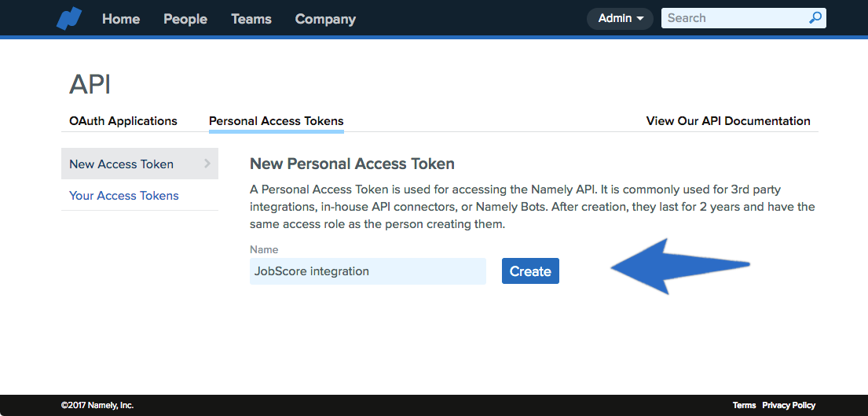Open the Terms link in footer

[x=744, y=406]
